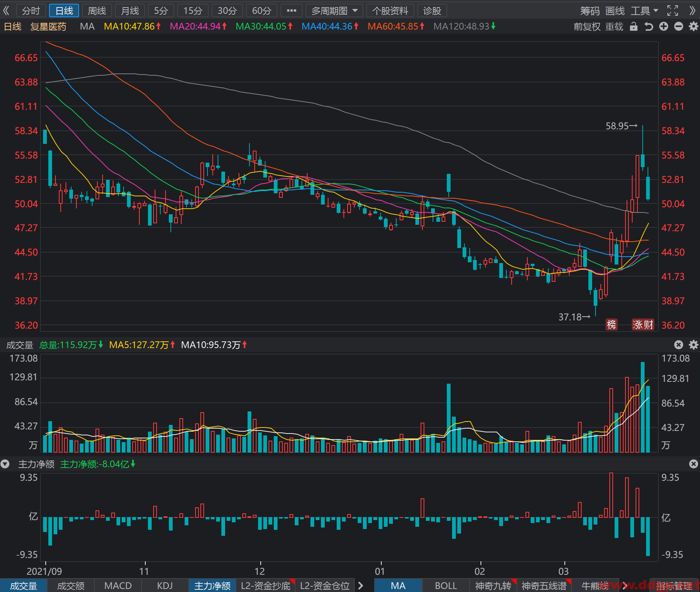Select the L2-资金仓位 indicator tab
Screen dimensions: 700x592
pos(325,585)
